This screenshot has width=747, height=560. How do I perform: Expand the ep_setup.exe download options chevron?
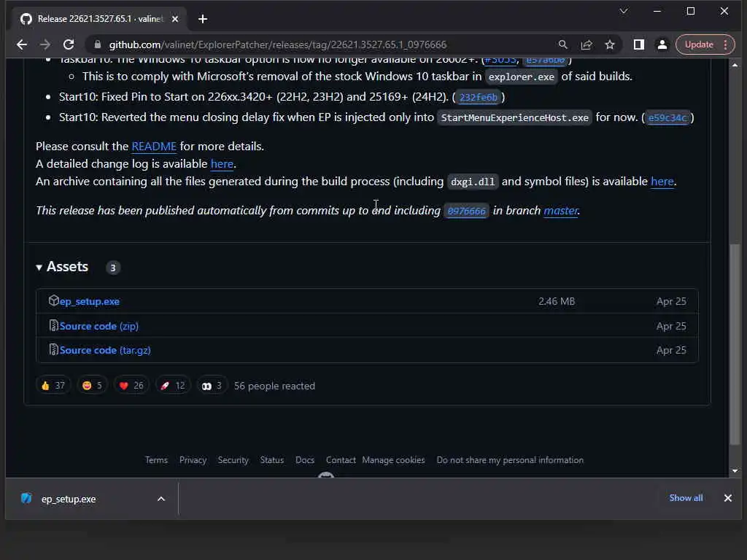(x=161, y=499)
